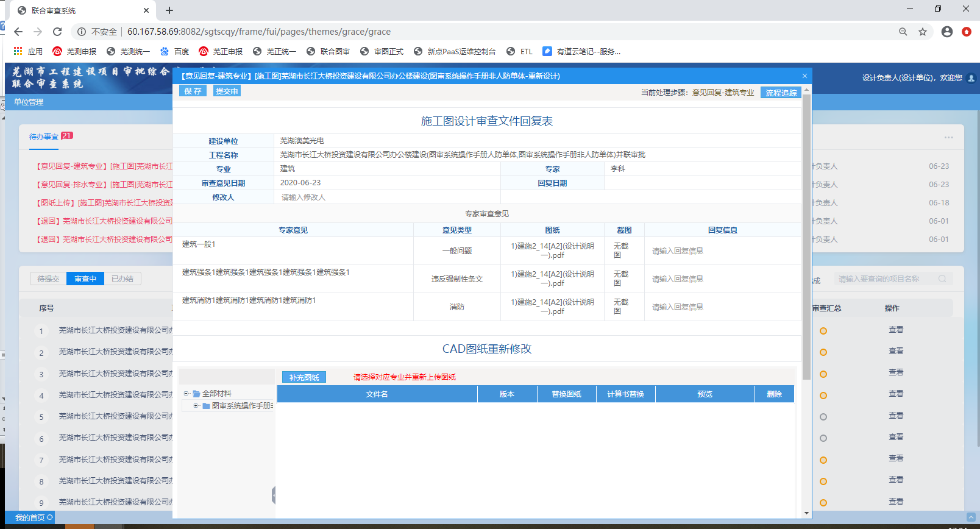Collapse the 全部材料 tree node
This screenshot has width=980, height=529.
point(186,394)
